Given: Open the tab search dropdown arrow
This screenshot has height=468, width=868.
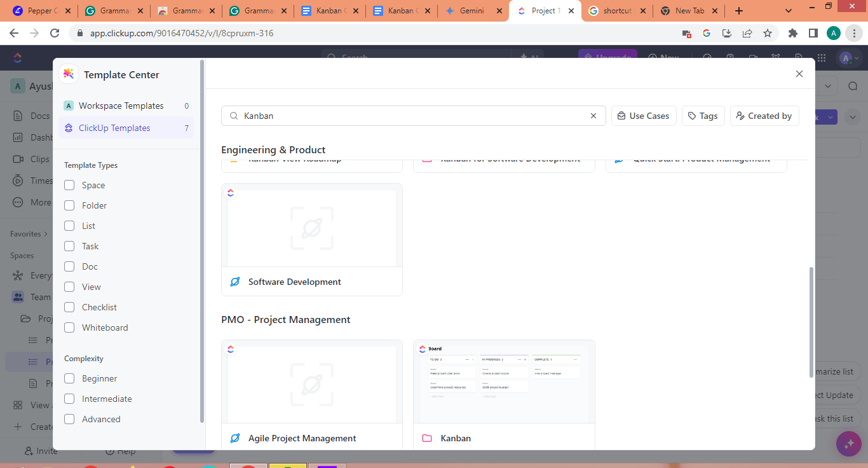Looking at the screenshot, I should pos(789,11).
